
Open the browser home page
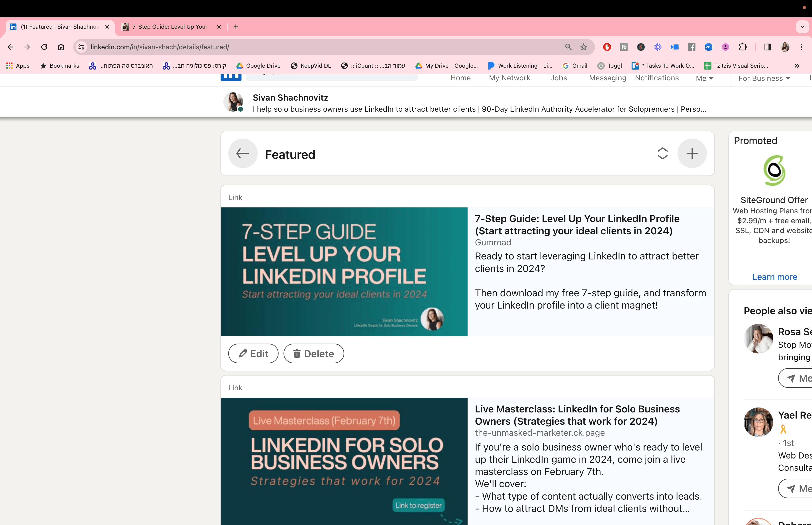click(61, 47)
